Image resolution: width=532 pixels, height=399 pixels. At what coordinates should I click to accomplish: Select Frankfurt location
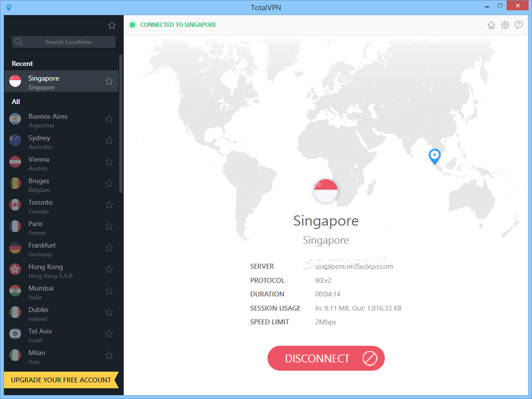click(x=62, y=249)
